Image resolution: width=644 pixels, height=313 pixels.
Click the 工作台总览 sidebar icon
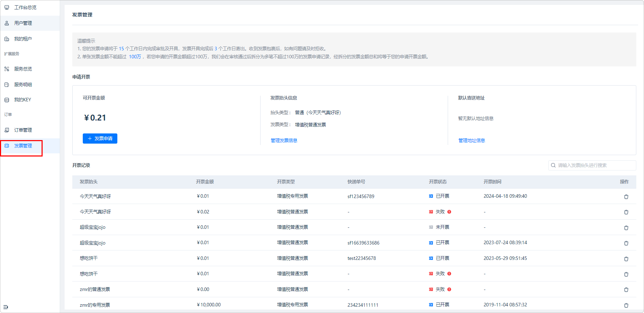[7, 7]
